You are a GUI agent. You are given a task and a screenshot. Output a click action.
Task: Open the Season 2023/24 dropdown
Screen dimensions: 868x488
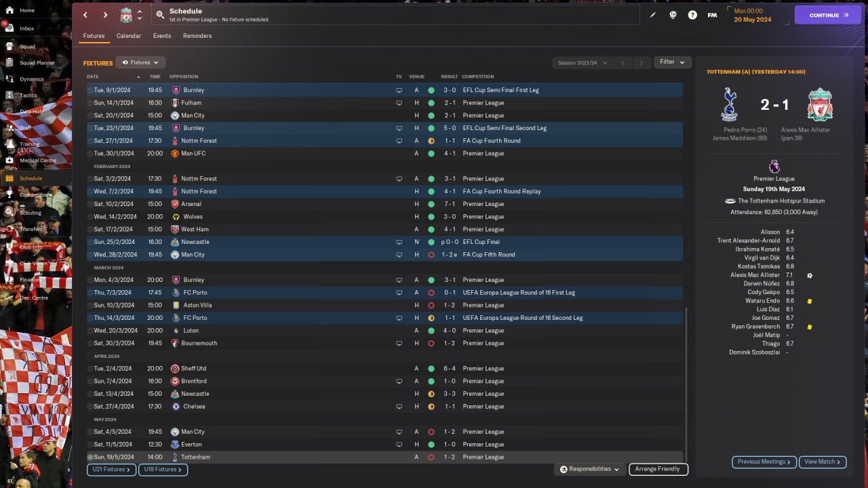tap(582, 62)
